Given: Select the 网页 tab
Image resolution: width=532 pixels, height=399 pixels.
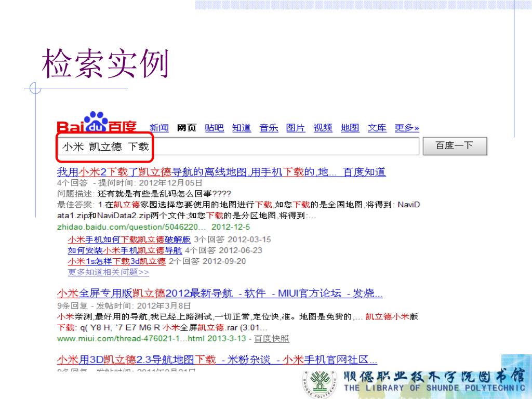Looking at the screenshot, I should tap(187, 128).
